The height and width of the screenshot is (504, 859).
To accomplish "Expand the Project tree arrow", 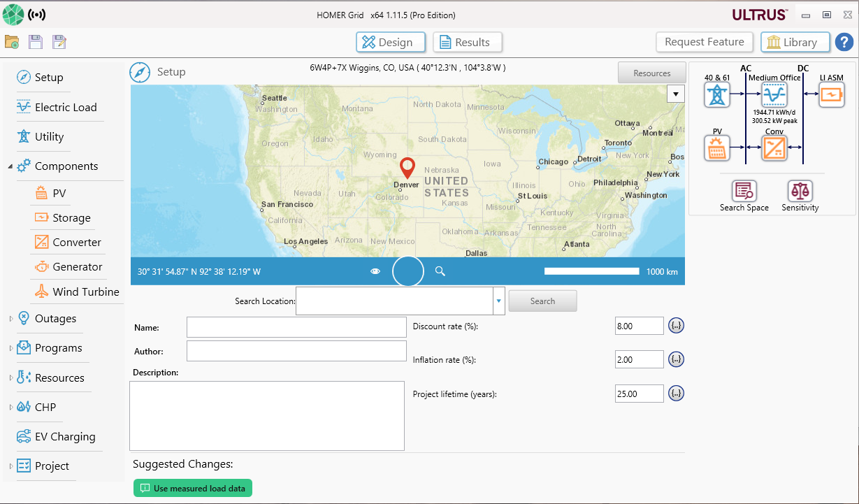I will pyautogui.click(x=10, y=466).
